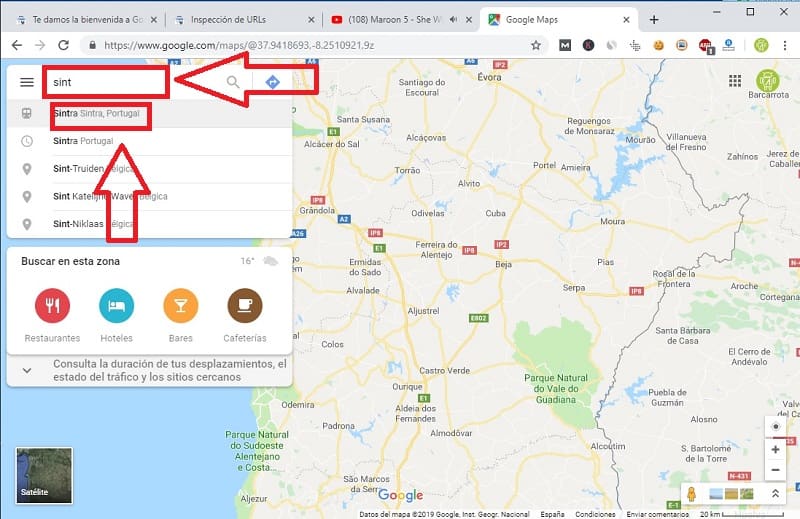Click the ABP adblock extension icon
The image size is (800, 519).
[706, 45]
